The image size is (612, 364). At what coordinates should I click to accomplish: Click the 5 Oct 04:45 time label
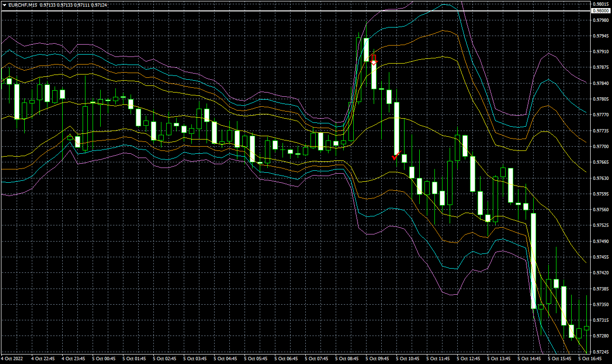(x=226, y=359)
